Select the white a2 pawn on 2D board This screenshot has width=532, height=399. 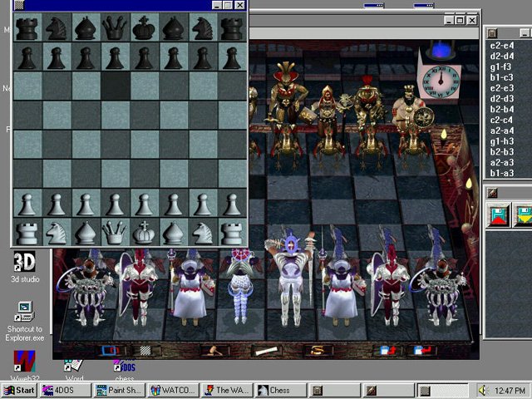[27, 204]
